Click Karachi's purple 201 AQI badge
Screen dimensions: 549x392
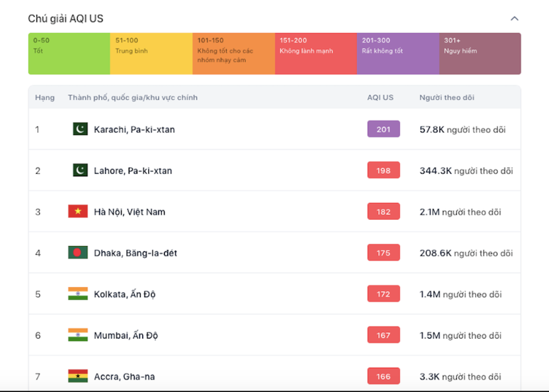pyautogui.click(x=383, y=129)
